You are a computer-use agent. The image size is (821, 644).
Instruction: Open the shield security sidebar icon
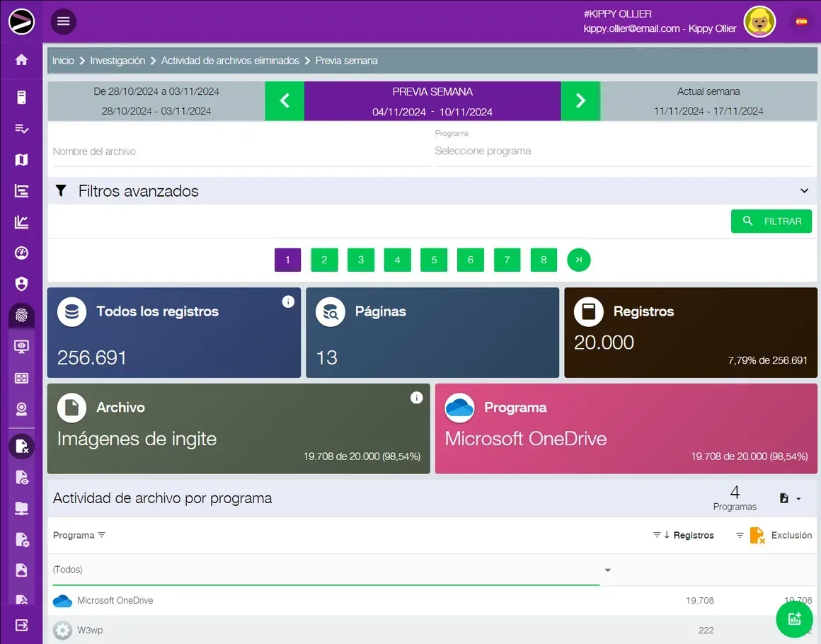21,284
